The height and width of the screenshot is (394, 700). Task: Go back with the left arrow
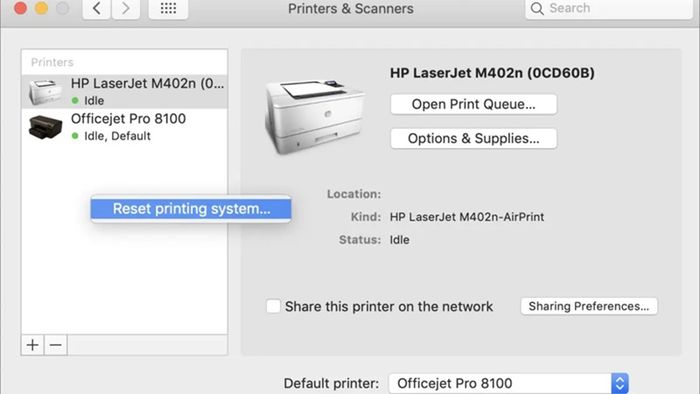(x=96, y=8)
